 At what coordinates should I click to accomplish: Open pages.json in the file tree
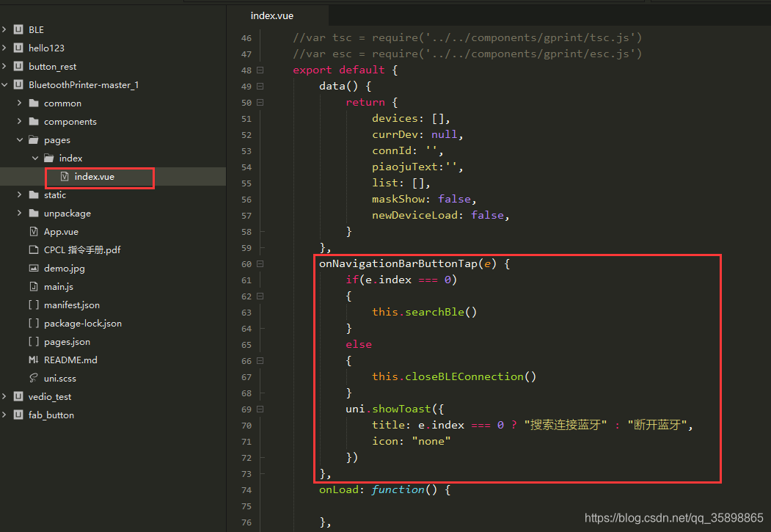click(67, 342)
